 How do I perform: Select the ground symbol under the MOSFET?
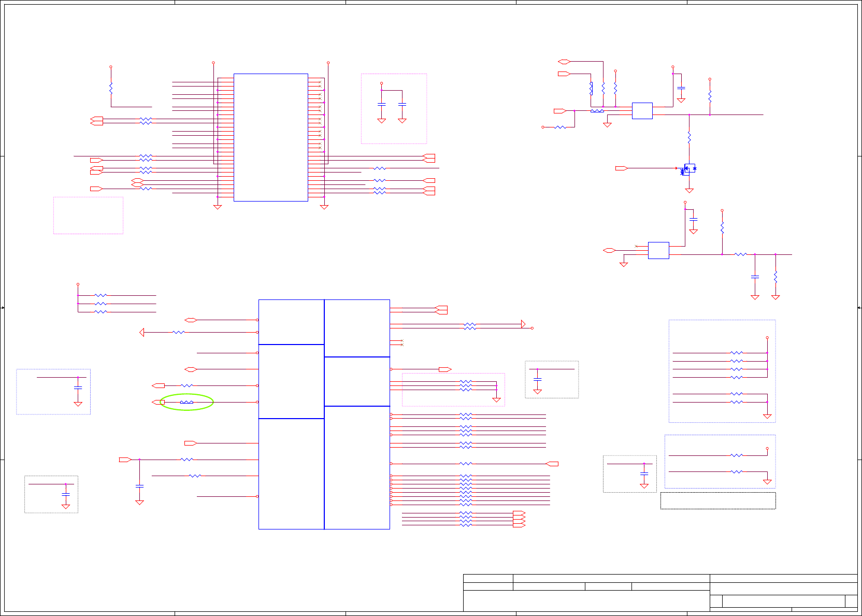click(689, 191)
